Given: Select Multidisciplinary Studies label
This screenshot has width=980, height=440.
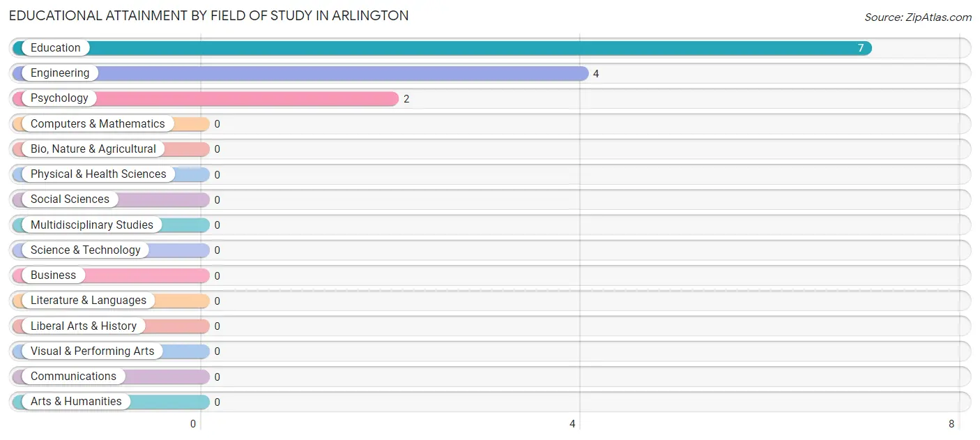Looking at the screenshot, I should [92, 225].
